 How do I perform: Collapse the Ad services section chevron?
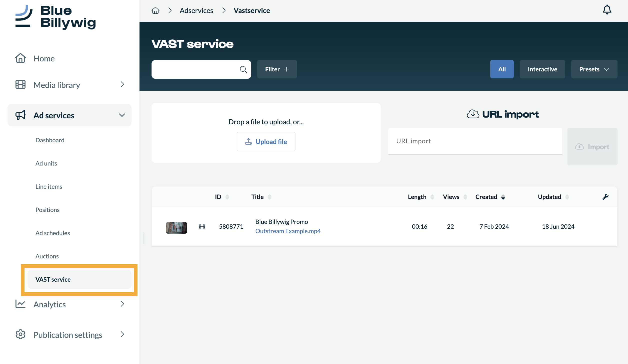122,115
